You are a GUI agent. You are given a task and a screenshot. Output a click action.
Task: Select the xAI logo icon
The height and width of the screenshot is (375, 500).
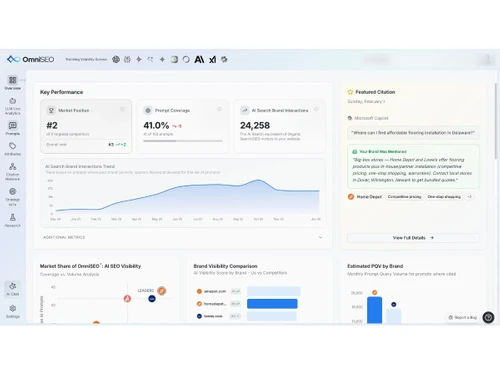tap(212, 59)
